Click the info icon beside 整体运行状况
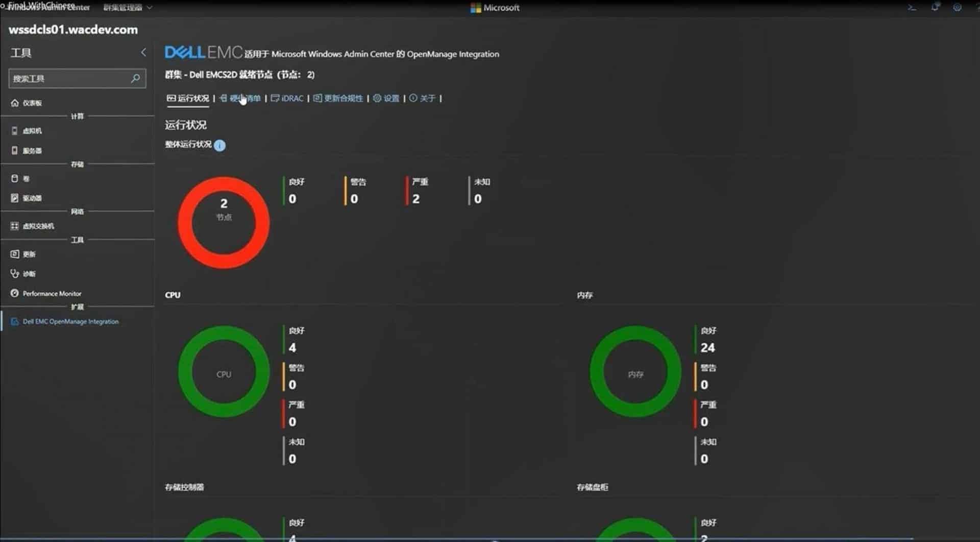Image resolution: width=980 pixels, height=542 pixels. pos(219,146)
